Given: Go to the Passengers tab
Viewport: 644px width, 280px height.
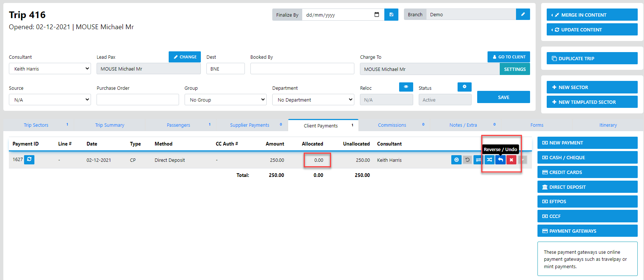Looking at the screenshot, I should coord(178,125).
